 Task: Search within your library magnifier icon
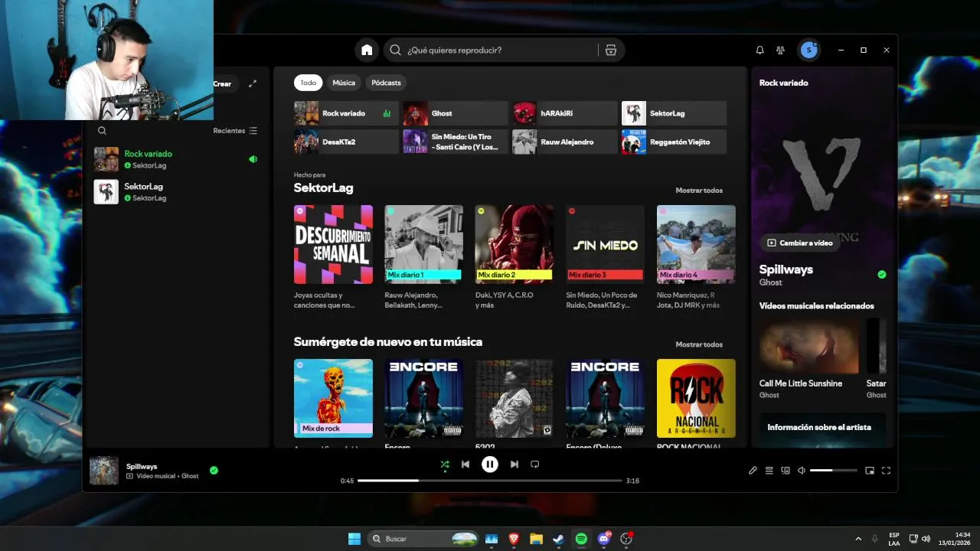102,131
